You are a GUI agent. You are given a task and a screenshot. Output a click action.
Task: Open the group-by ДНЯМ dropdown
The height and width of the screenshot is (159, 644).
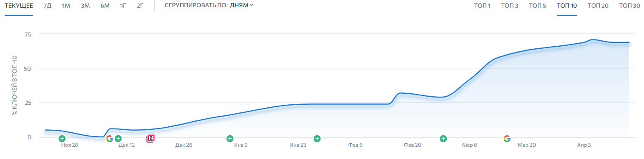coord(241,6)
